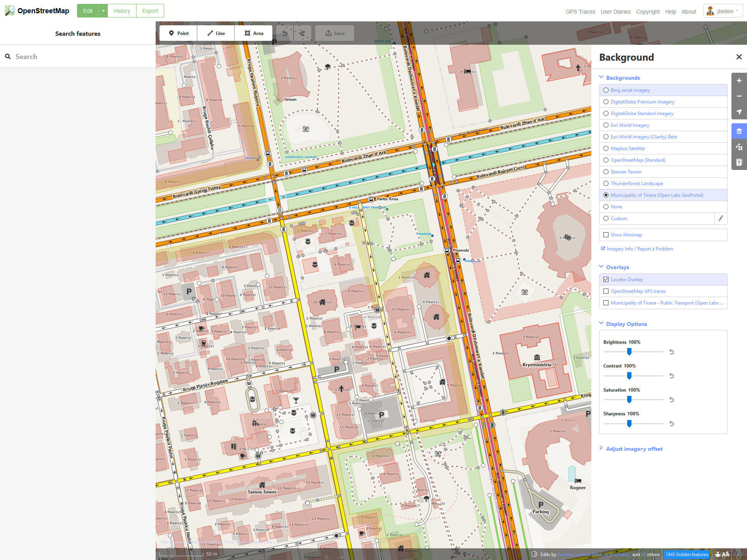
Task: Open the Edit button dropdown arrow
Action: 103,11
